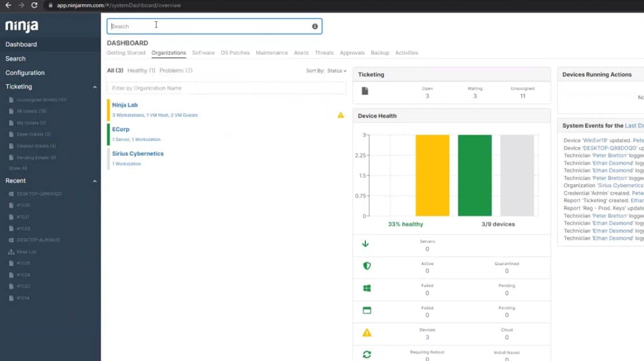Click the padlock icon in the address bar
The height and width of the screenshot is (361, 644).
(50, 5)
